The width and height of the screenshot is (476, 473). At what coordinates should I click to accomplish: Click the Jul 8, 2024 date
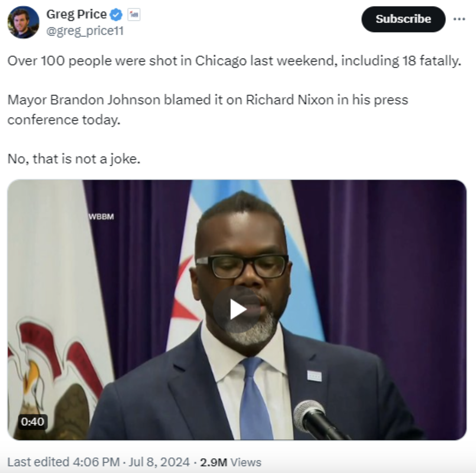pyautogui.click(x=159, y=462)
